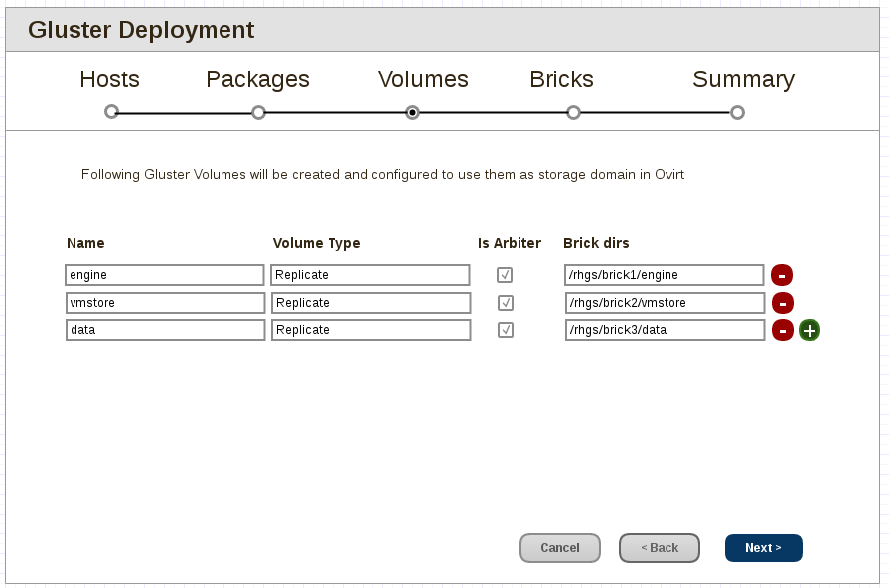Open the data volume's Replicate type selector
This screenshot has width=889, height=588.
click(370, 330)
